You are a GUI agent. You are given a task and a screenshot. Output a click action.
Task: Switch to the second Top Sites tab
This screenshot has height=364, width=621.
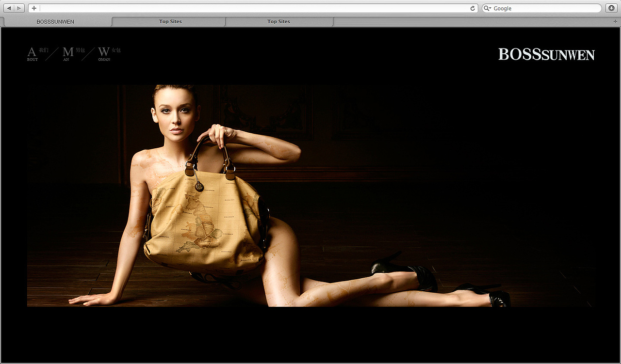click(279, 21)
